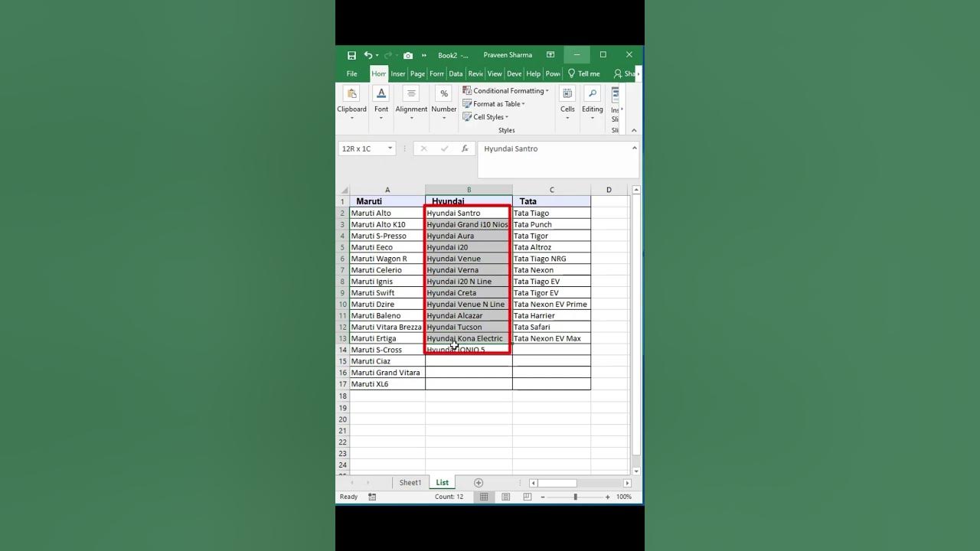This screenshot has height=551, width=980.
Task: Switch to the Developer ribbon tab
Action: [514, 73]
